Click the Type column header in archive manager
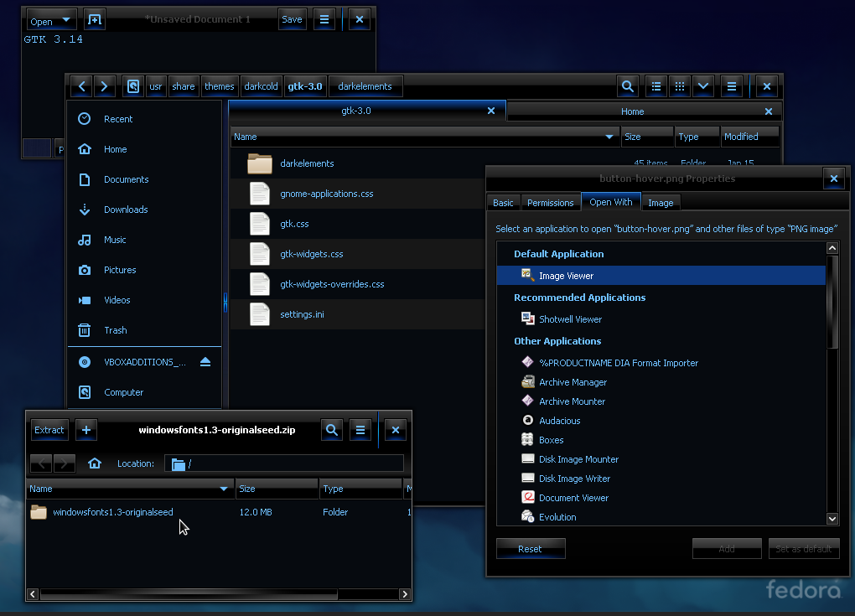The width and height of the screenshot is (855, 616). (x=360, y=489)
